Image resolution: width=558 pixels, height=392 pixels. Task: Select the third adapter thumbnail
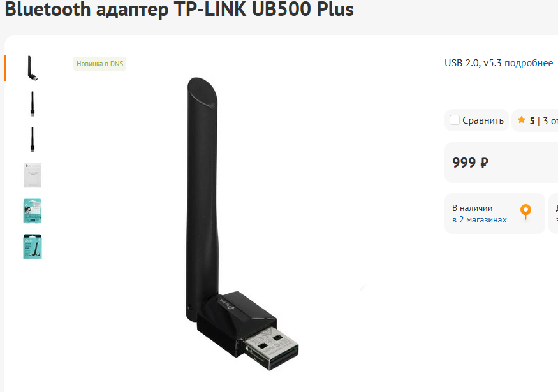(x=33, y=140)
